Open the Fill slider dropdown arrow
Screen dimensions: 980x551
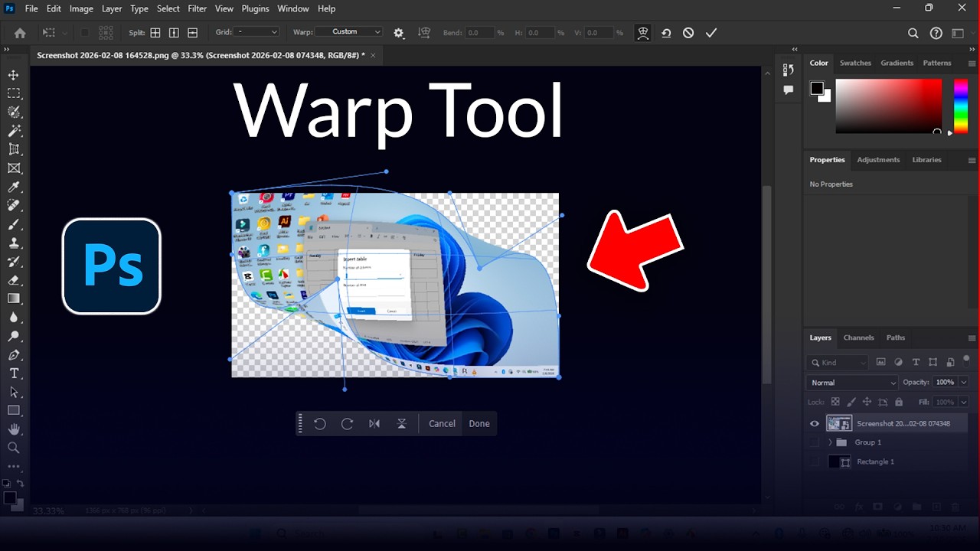(x=962, y=402)
